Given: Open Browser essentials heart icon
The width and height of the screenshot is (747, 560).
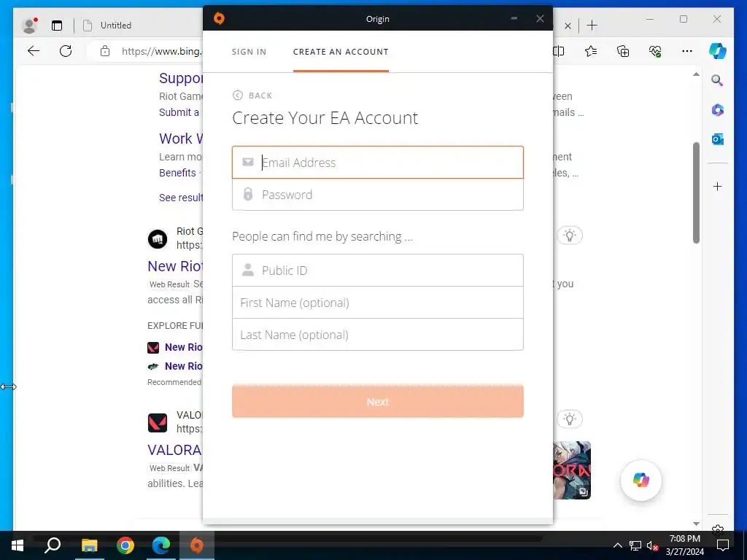Looking at the screenshot, I should click(x=655, y=51).
